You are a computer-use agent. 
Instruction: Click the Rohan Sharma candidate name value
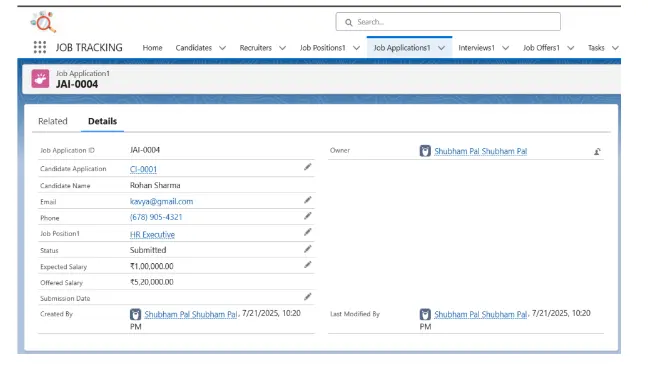(155, 185)
